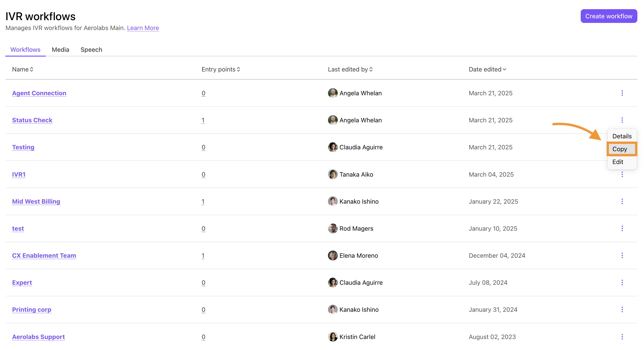Open the Mid West Billing workflow
The width and height of the screenshot is (644, 350).
click(36, 201)
